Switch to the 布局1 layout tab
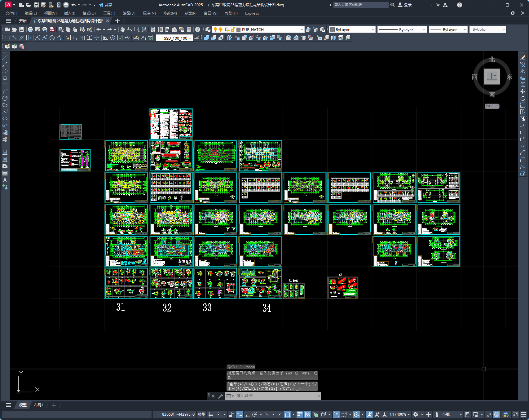This screenshot has height=420, width=529. [x=39, y=405]
